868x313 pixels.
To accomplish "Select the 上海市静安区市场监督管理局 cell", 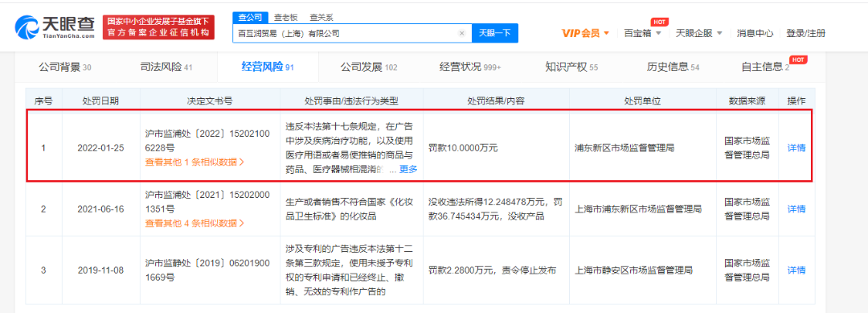I will point(634,270).
